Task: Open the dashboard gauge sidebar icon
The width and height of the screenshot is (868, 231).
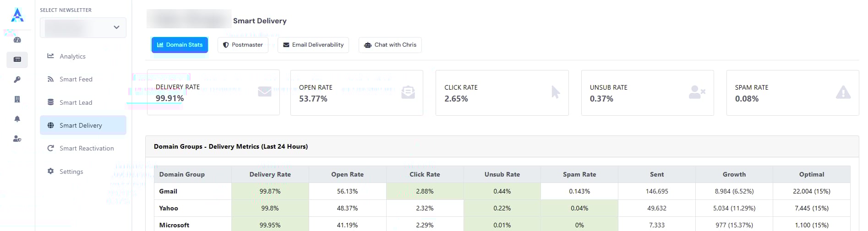Action: (17, 40)
